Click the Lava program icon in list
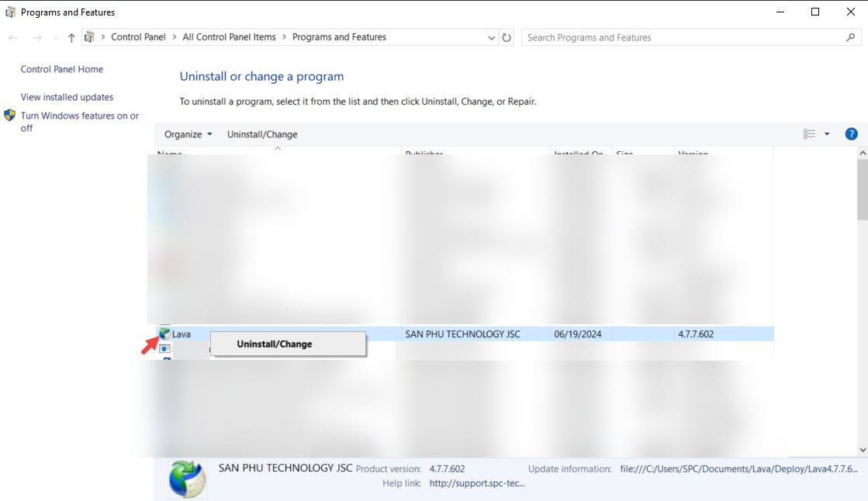Screen dimensions: 868x501 (x=164, y=334)
